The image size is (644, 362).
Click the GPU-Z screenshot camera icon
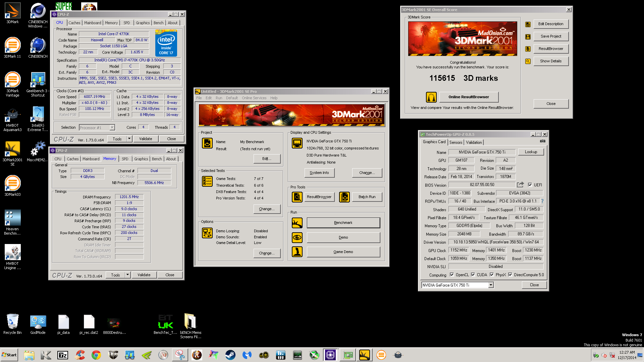pyautogui.click(x=542, y=141)
